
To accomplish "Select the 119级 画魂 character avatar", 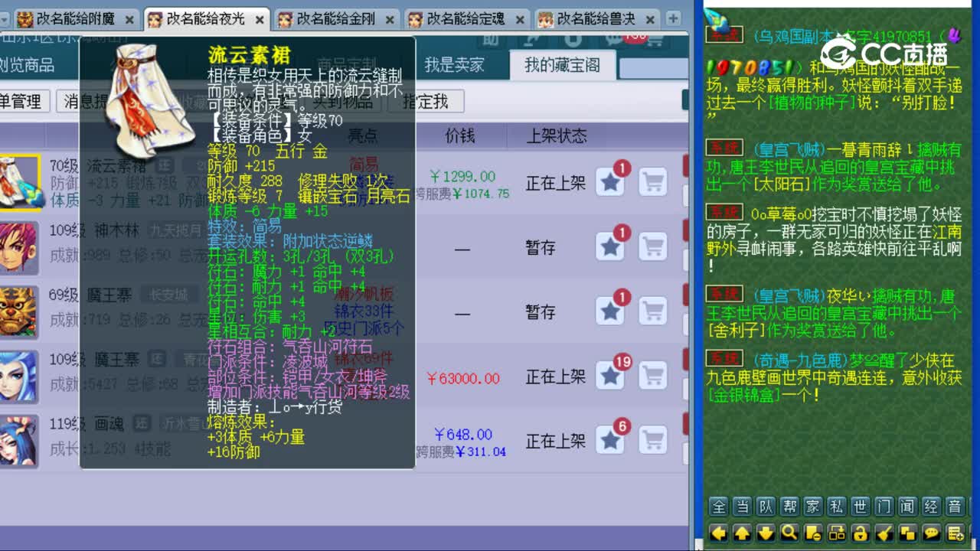I will [x=18, y=441].
